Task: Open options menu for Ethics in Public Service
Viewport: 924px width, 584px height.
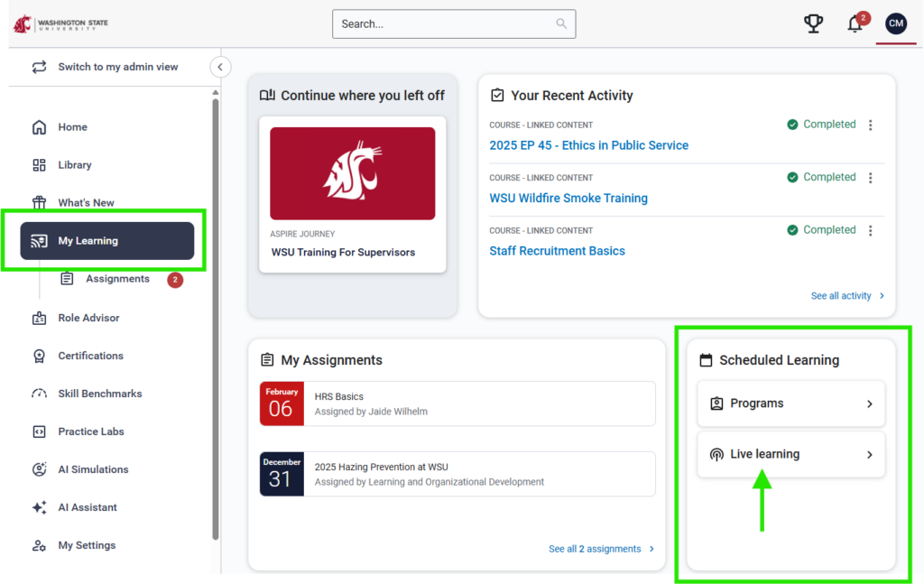Action: (x=871, y=125)
